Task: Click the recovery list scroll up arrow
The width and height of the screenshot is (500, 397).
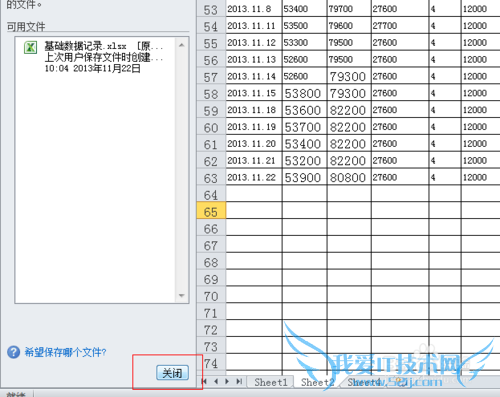Action: (x=182, y=45)
